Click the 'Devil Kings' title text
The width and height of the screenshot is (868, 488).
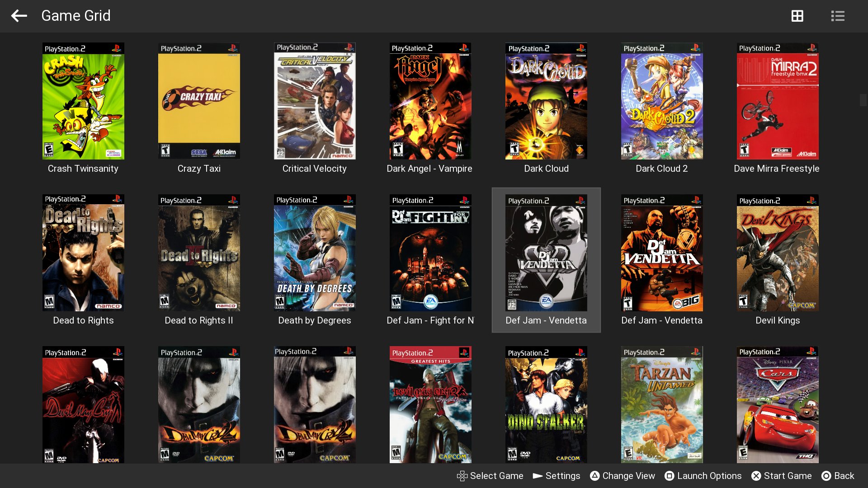pos(778,320)
